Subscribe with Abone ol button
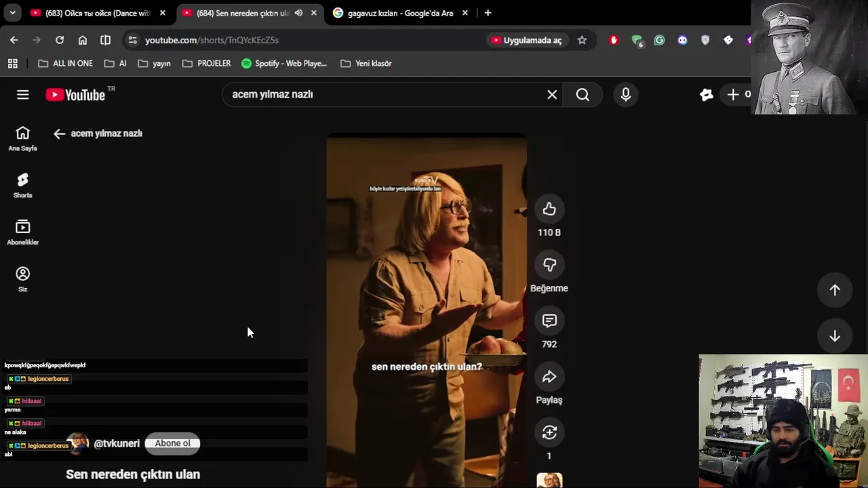This screenshot has height=488, width=868. (x=172, y=443)
